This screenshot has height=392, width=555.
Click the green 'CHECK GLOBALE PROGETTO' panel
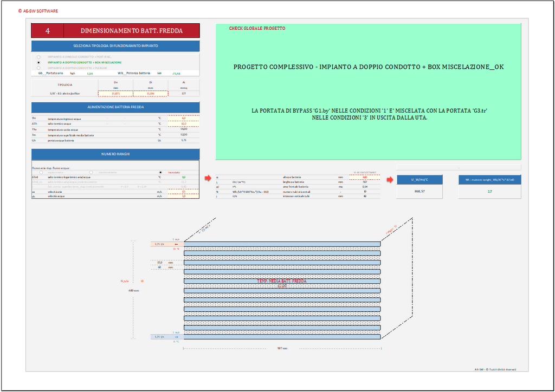tap(369, 92)
